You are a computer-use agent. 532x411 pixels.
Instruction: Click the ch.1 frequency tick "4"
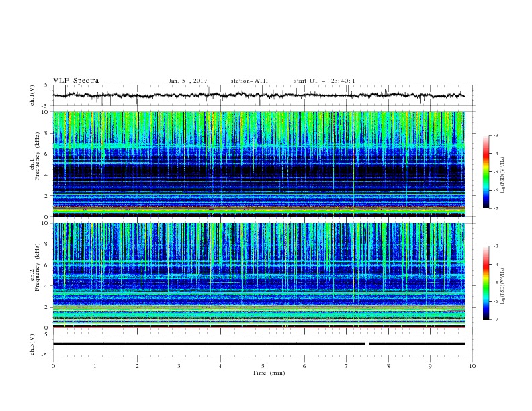[x=47, y=175]
